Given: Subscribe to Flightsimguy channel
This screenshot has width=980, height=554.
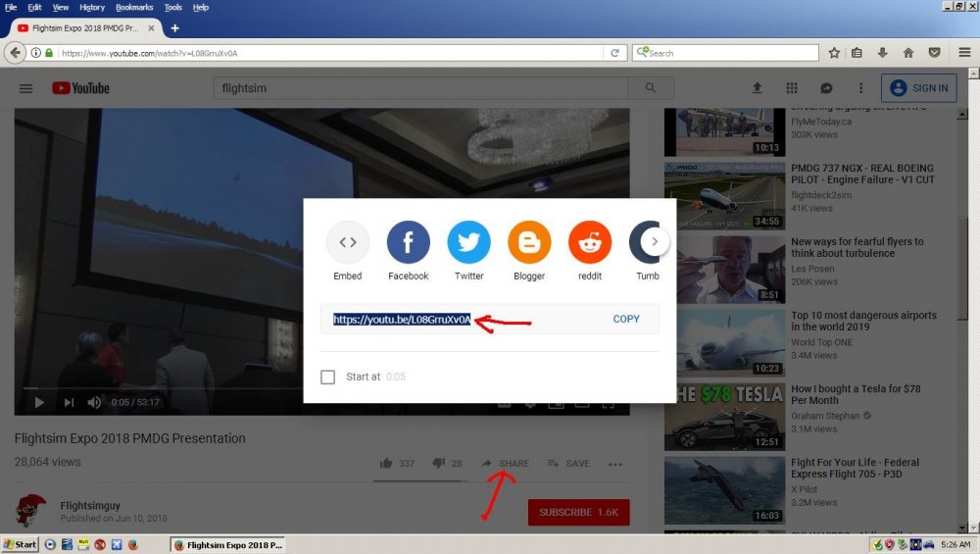Looking at the screenshot, I should pyautogui.click(x=579, y=512).
